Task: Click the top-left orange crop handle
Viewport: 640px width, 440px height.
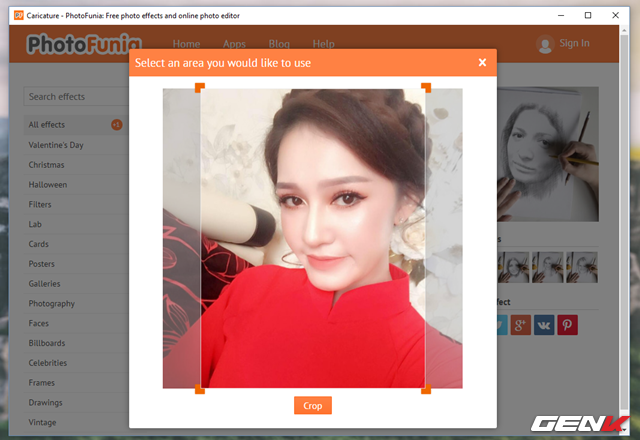Action: point(200,88)
